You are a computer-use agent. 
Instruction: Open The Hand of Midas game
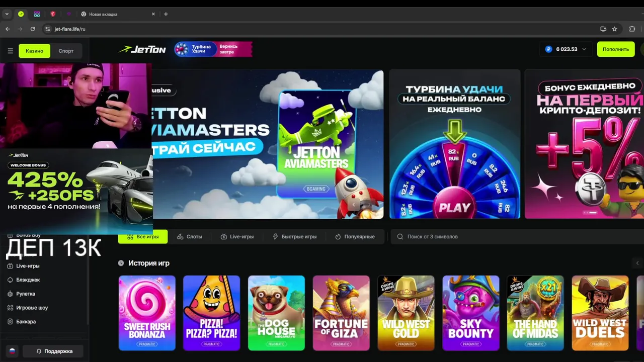(535, 313)
